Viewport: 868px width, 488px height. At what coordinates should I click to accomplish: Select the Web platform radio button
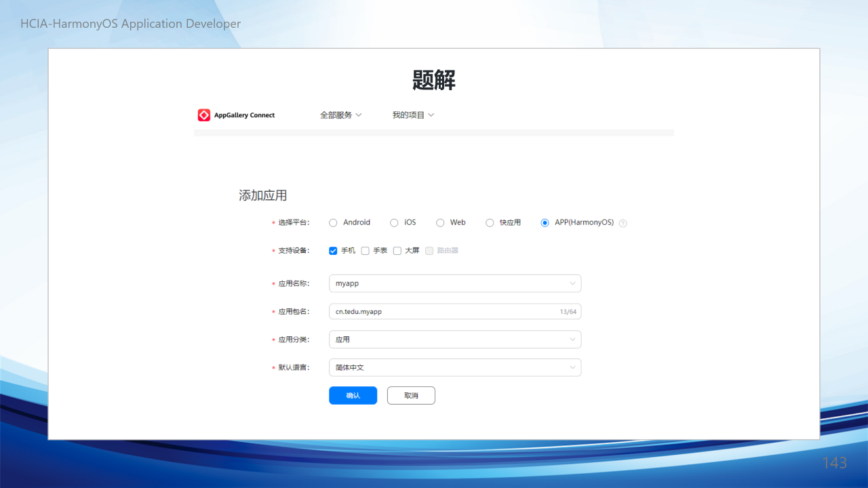[440, 223]
